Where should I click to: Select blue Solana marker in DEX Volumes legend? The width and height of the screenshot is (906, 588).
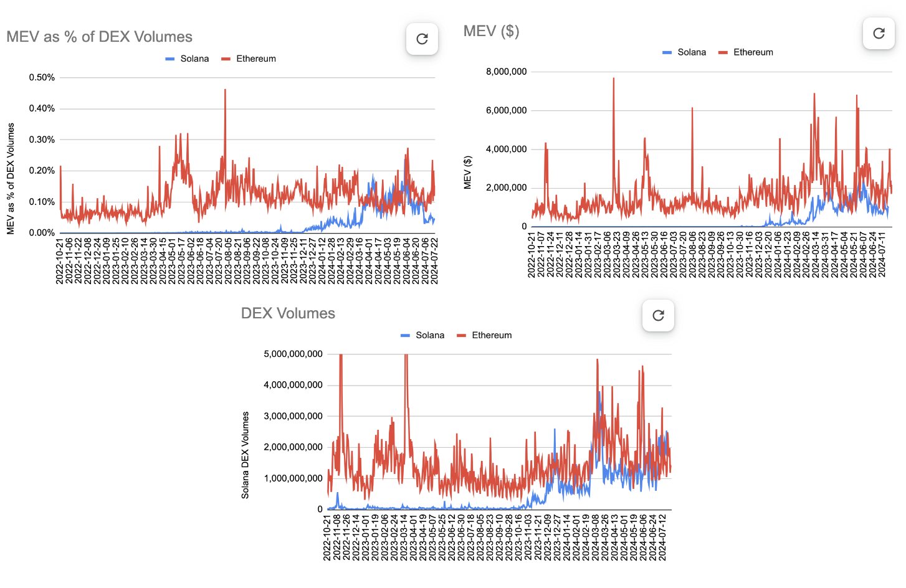(x=405, y=336)
